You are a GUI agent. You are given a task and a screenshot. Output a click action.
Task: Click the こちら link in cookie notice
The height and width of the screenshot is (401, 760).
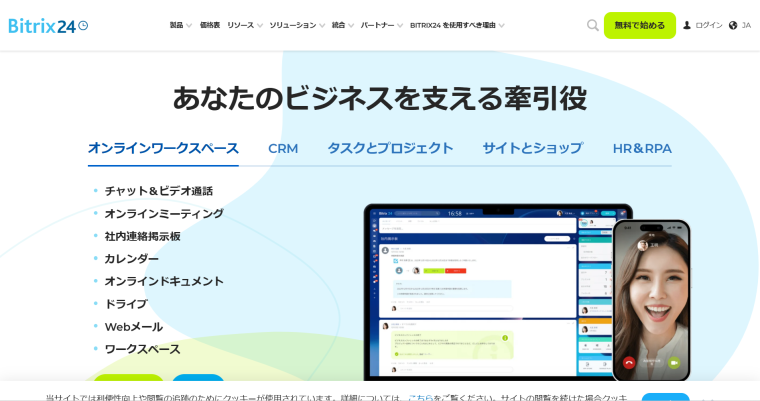420,397
